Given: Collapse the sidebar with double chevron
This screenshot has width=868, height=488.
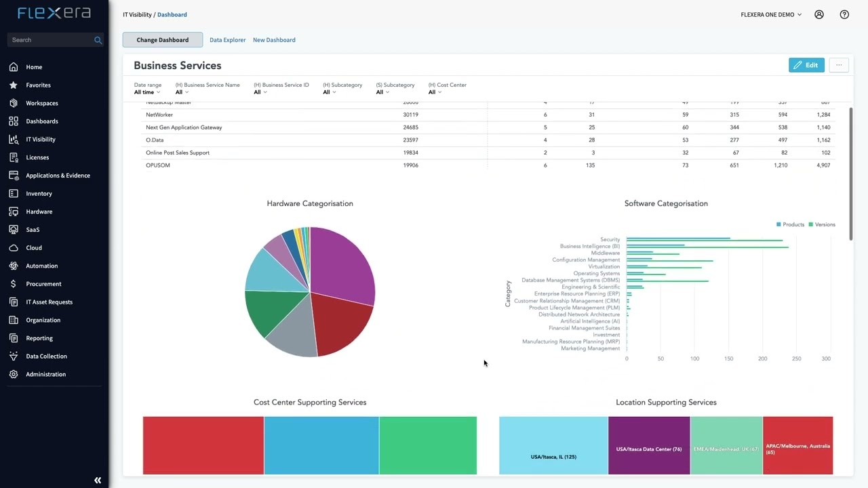Looking at the screenshot, I should tap(98, 480).
